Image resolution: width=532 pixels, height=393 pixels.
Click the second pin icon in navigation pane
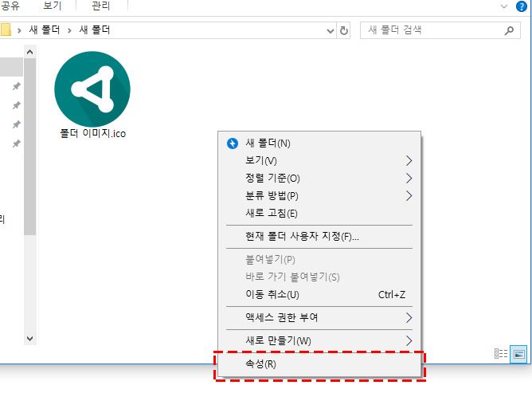coord(16,106)
